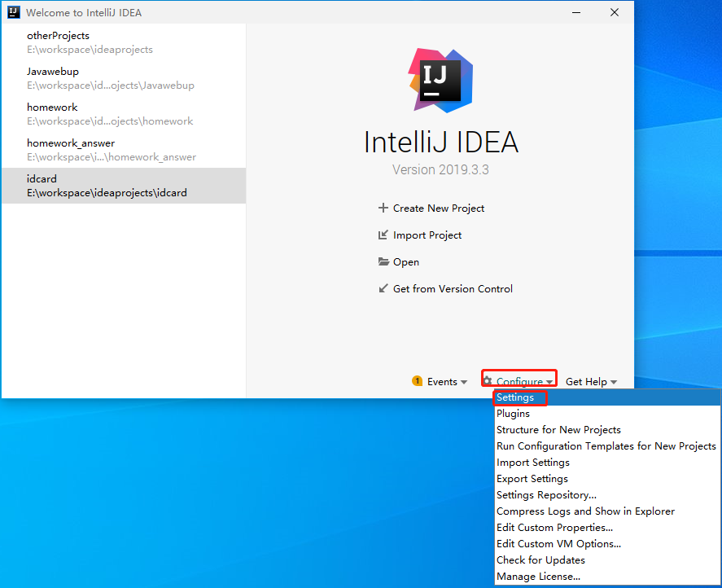The height and width of the screenshot is (588, 722).
Task: Open Structure for New Projects
Action: (607, 430)
